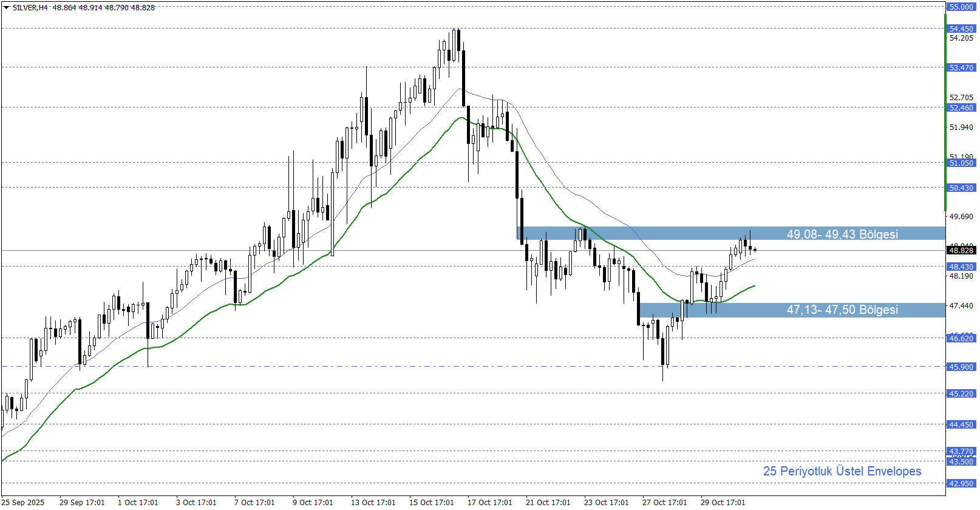The image size is (980, 510).
Task: Click the 50.430 price level tag
Action: pos(961,188)
